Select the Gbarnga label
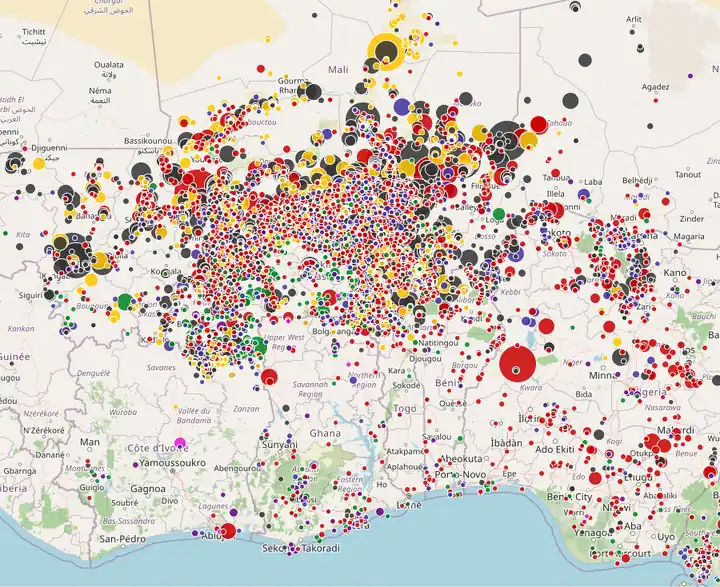720x587 pixels. pos(20,471)
